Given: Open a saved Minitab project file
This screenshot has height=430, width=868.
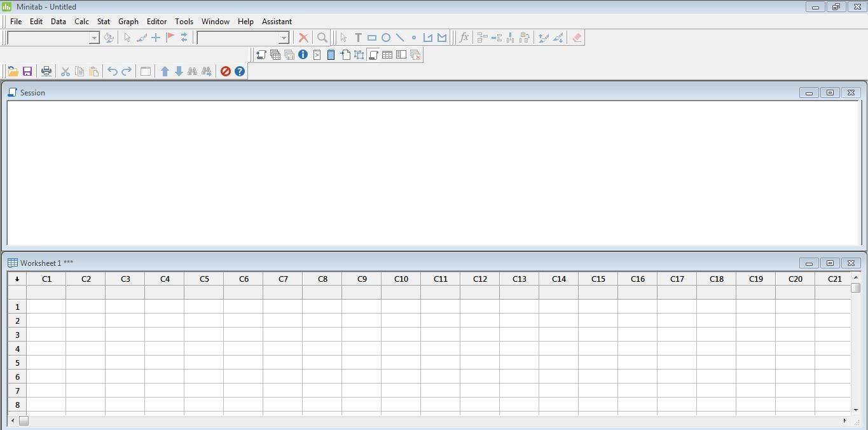Looking at the screenshot, I should (13, 71).
